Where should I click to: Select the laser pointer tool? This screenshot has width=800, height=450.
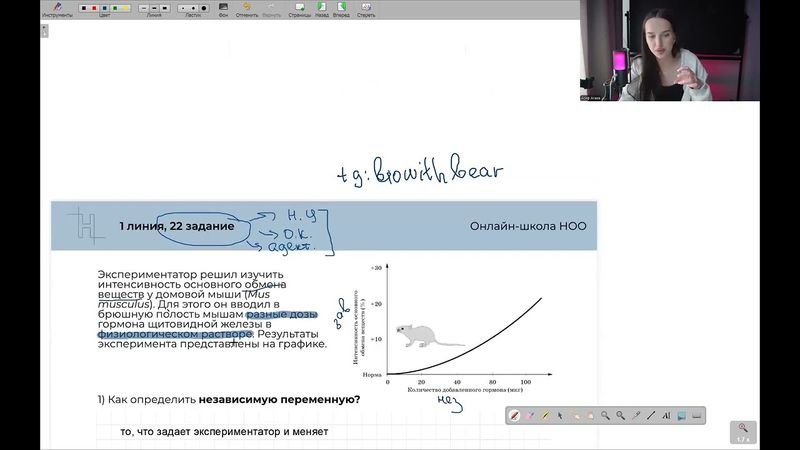636,416
